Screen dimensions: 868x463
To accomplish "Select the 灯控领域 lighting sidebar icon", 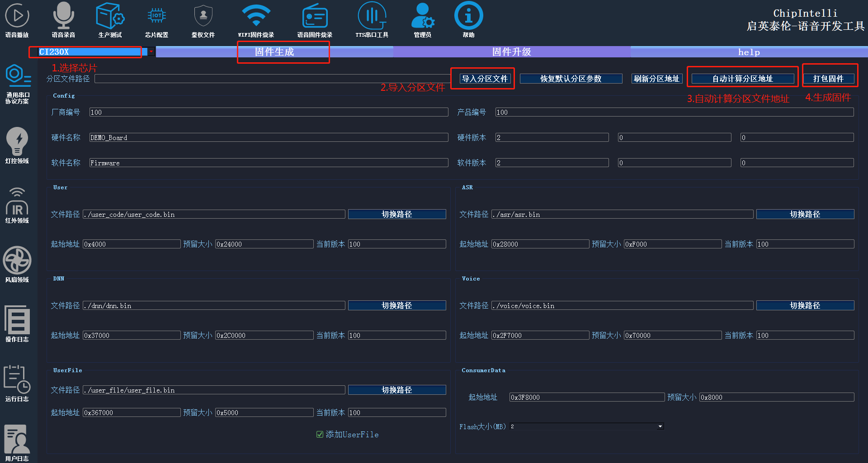I will pyautogui.click(x=17, y=145).
